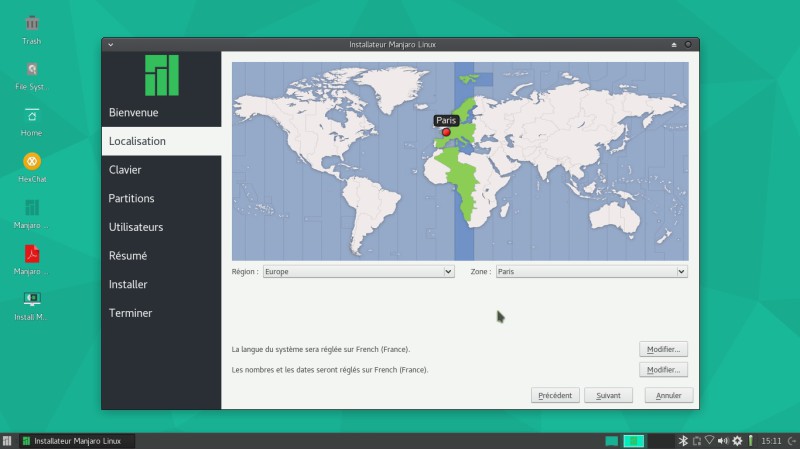Click Modifier for numbers and dates
Screen dimensions: 800x449
(x=663, y=370)
